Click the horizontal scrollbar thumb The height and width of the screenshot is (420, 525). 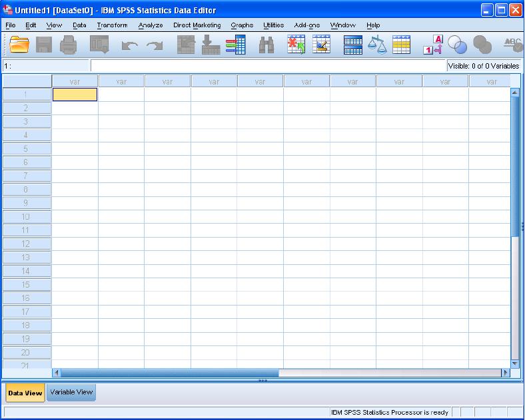169,372
